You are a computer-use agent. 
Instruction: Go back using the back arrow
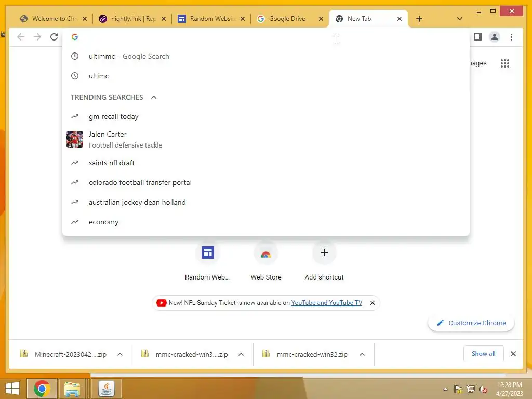(21, 37)
